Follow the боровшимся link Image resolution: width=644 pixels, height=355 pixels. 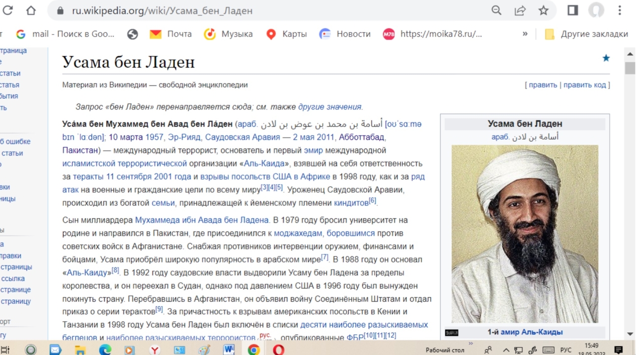click(351, 233)
